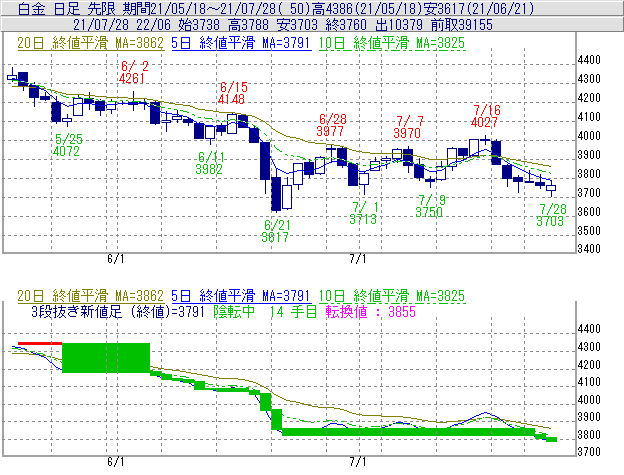The width and height of the screenshot is (624, 475).
Task: Click the 7/28 3703 low price label
Action: coord(551,215)
